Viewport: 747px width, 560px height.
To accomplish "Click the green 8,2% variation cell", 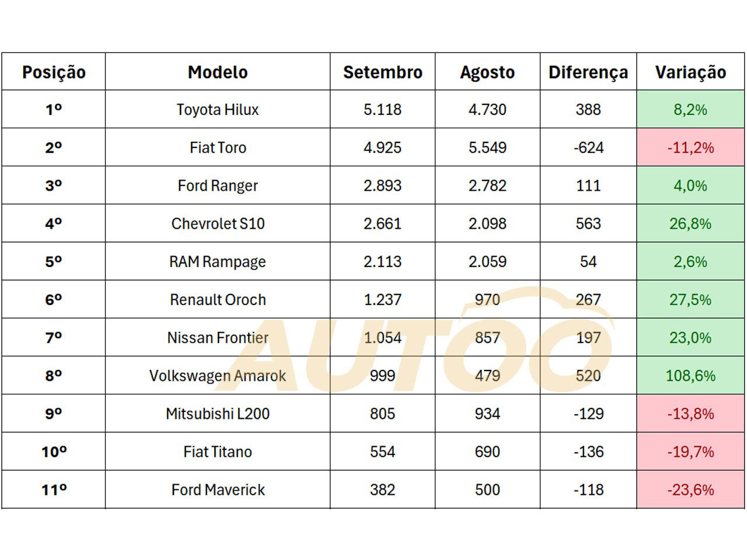I will [x=690, y=109].
